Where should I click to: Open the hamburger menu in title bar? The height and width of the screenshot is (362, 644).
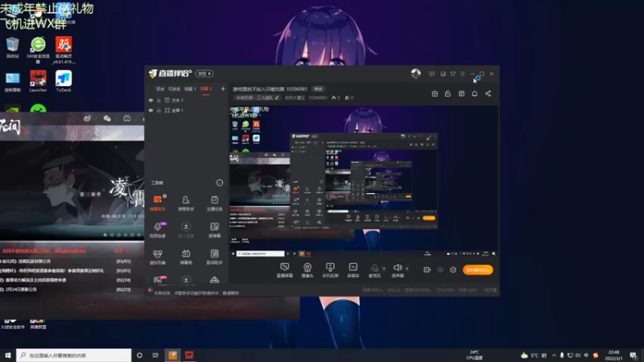tap(462, 74)
